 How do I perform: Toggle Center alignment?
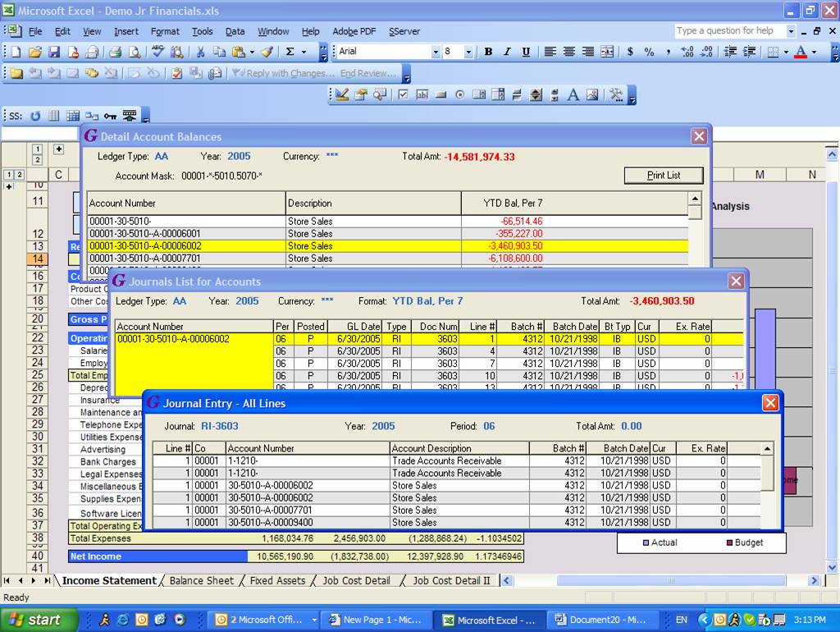click(x=569, y=52)
